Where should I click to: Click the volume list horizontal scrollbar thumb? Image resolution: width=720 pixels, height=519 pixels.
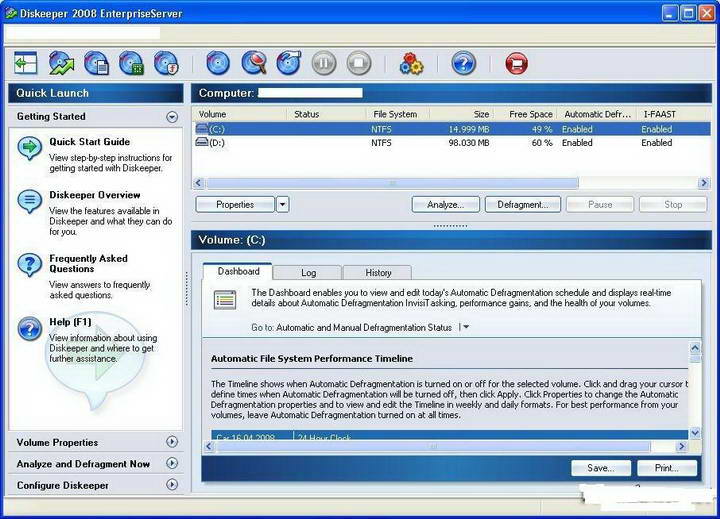392,183
